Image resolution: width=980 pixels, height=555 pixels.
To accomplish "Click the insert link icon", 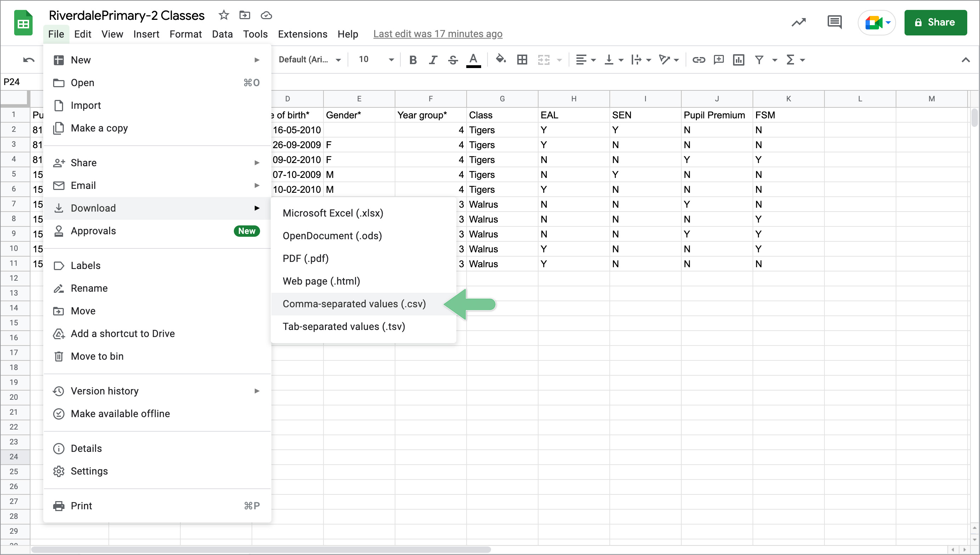I will 698,60.
